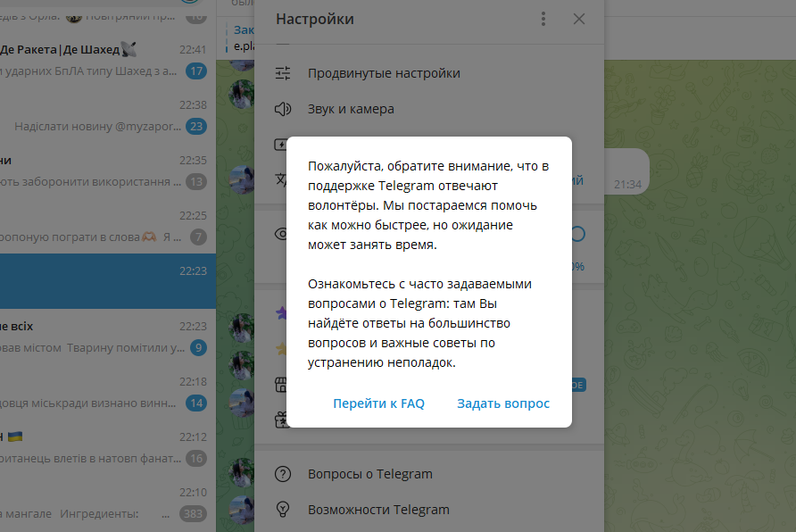Click the unread badge showing 17
The image size is (796, 532).
coord(196,71)
